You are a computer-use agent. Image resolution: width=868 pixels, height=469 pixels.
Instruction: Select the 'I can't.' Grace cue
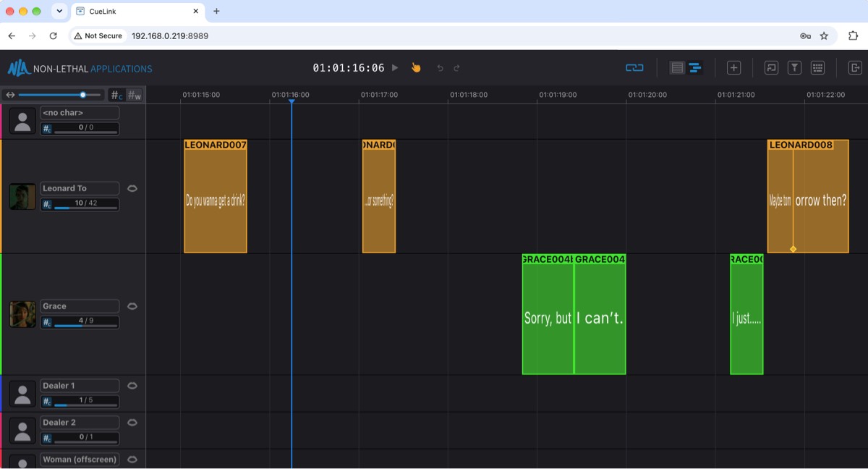tap(600, 314)
